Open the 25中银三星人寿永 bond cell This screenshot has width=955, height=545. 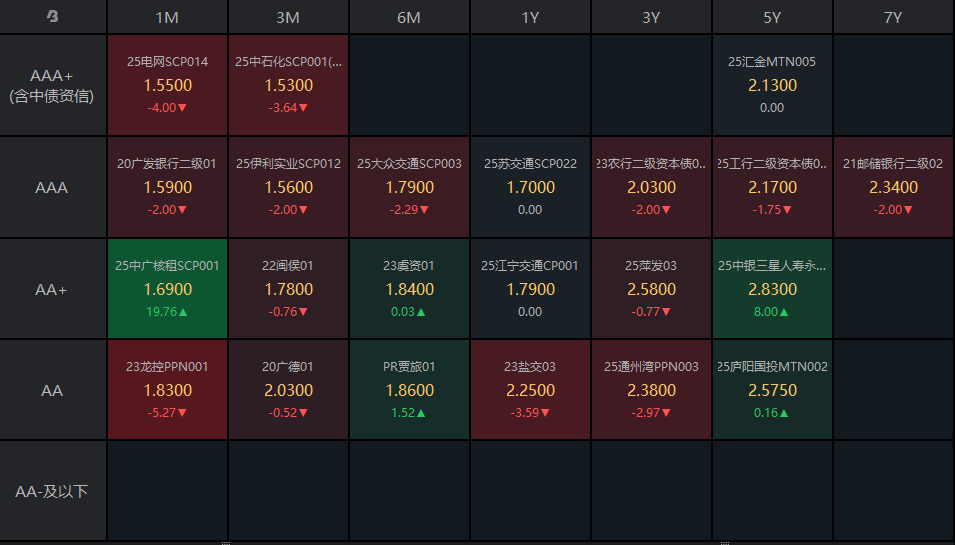(772, 289)
